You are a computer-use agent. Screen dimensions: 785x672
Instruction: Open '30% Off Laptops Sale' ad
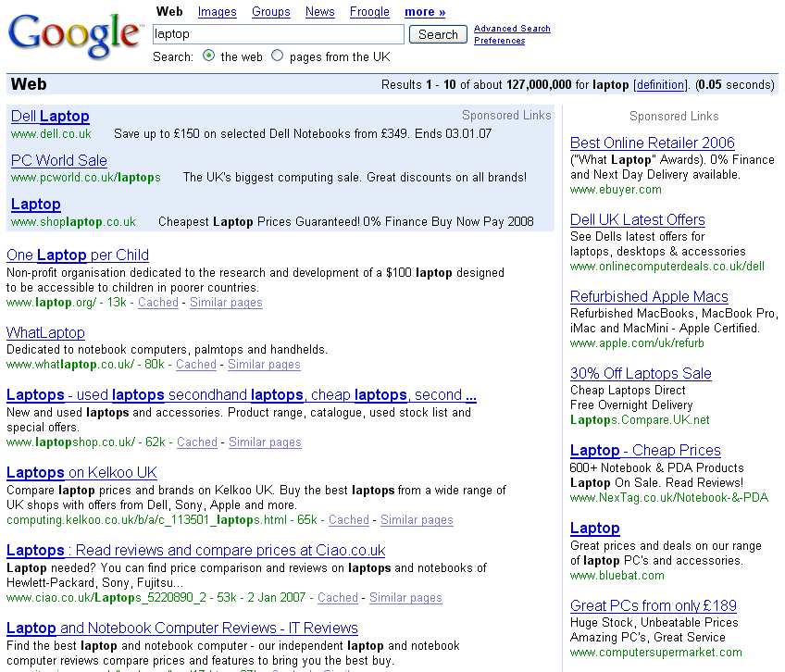coord(641,374)
